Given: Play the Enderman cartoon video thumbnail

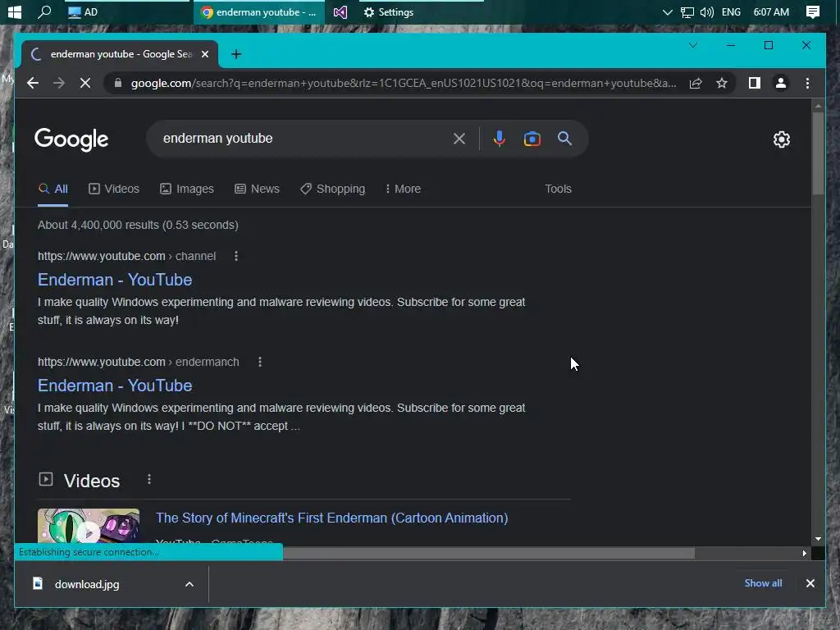Looking at the screenshot, I should click(x=89, y=526).
